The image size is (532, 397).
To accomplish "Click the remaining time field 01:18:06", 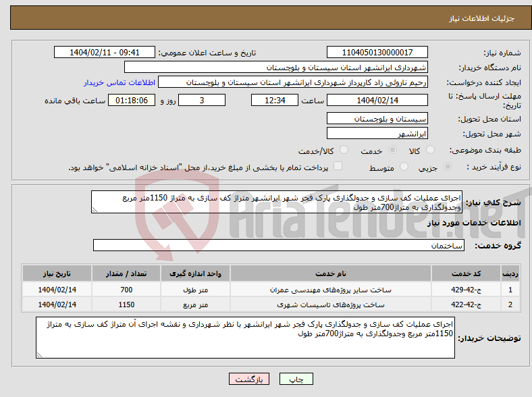I will tap(132, 100).
